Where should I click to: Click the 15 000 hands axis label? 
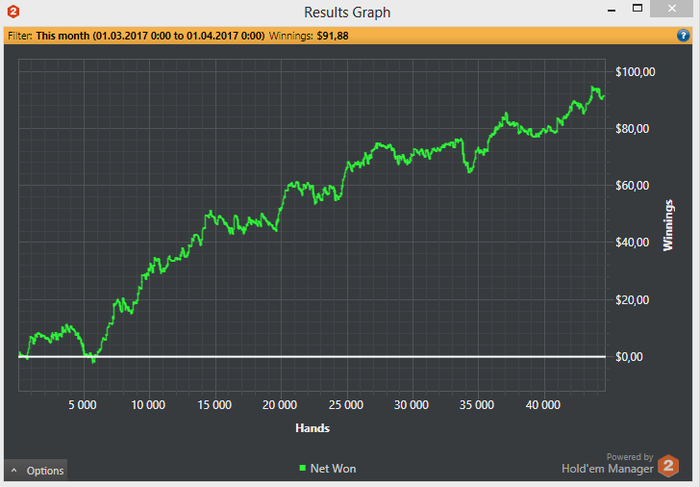(214, 405)
